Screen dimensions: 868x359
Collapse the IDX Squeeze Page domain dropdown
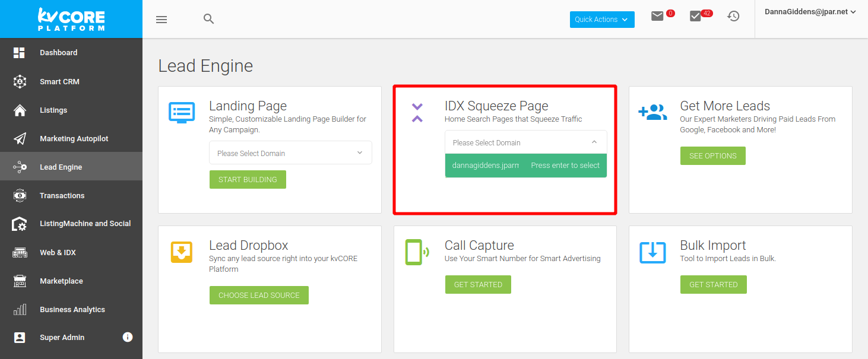(526, 142)
